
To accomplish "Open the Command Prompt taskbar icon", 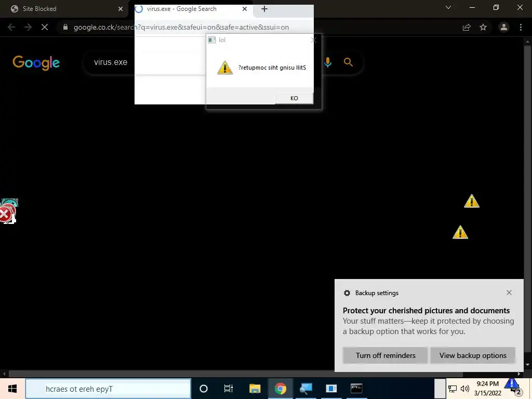I will click(356, 389).
